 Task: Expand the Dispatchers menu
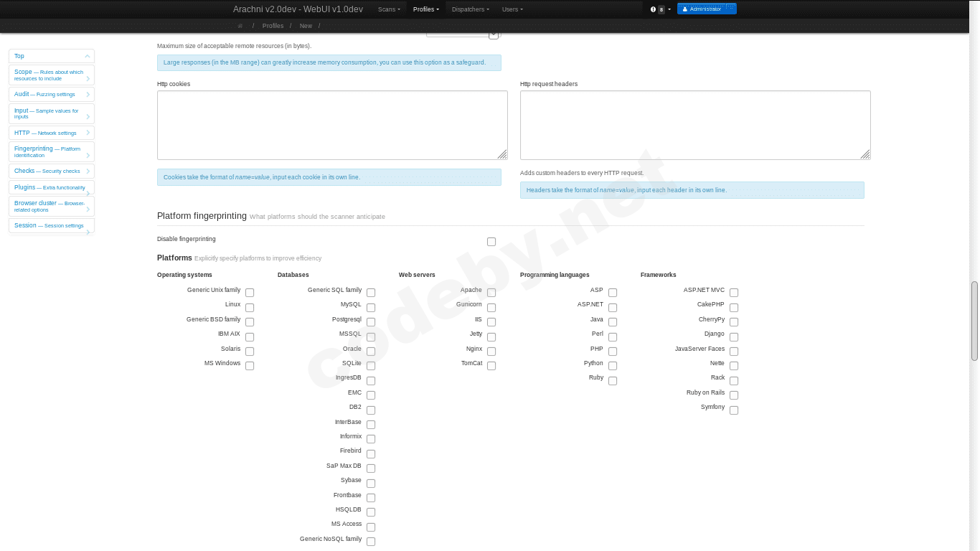(x=471, y=9)
